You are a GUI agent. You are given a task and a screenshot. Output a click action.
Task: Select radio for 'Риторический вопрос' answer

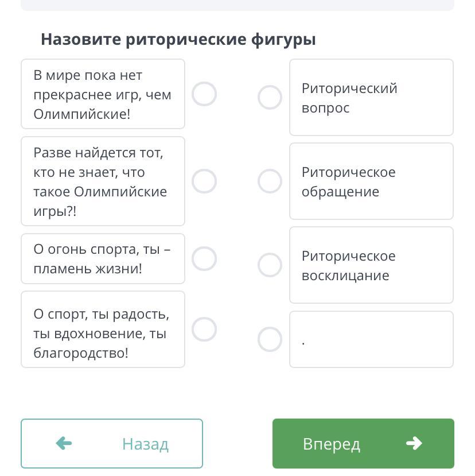[270, 98]
